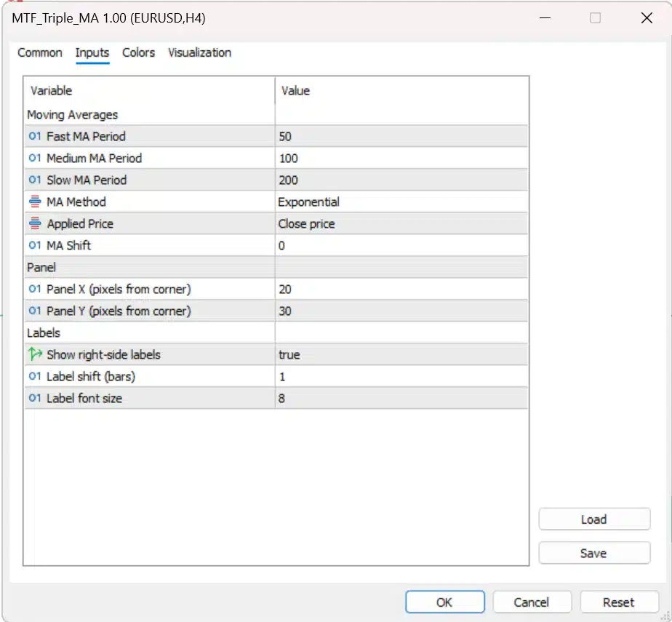Click the enumeration icon beside Applied Price
The height and width of the screenshot is (622, 672).
[x=33, y=223]
